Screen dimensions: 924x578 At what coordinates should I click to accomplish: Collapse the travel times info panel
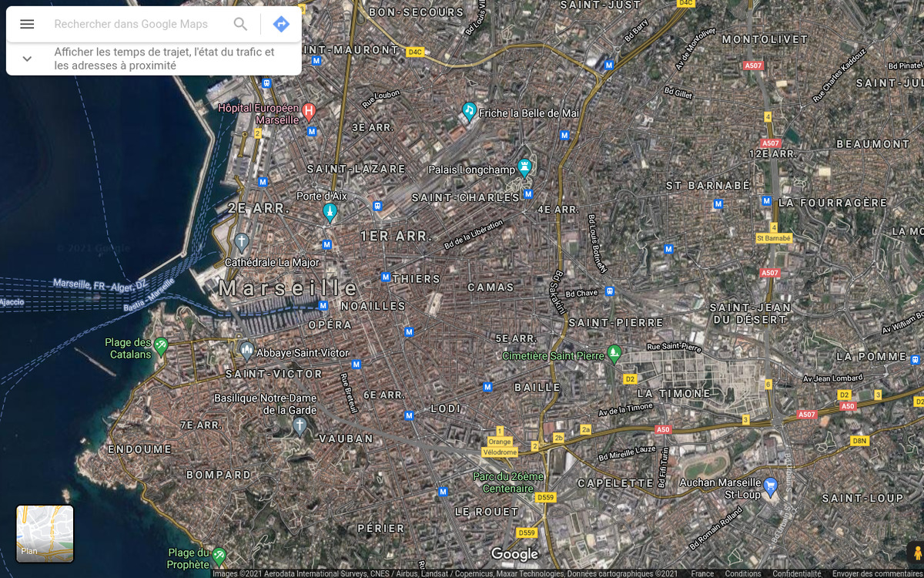tap(27, 58)
